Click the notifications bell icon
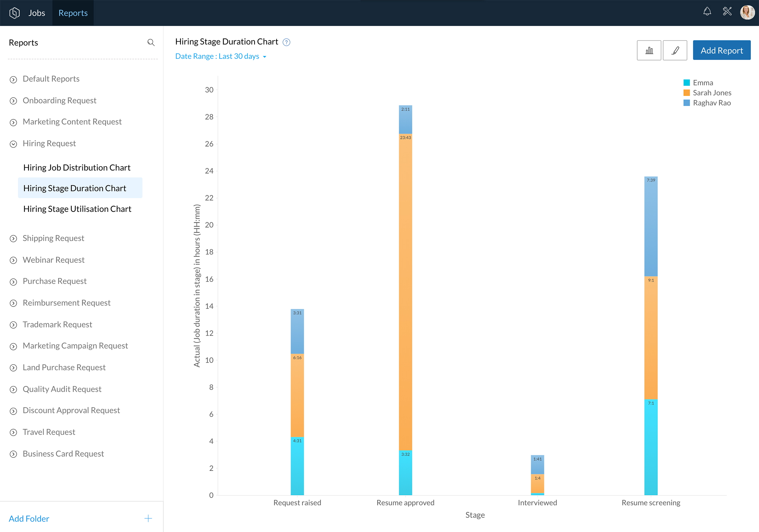The height and width of the screenshot is (532, 759). point(707,12)
